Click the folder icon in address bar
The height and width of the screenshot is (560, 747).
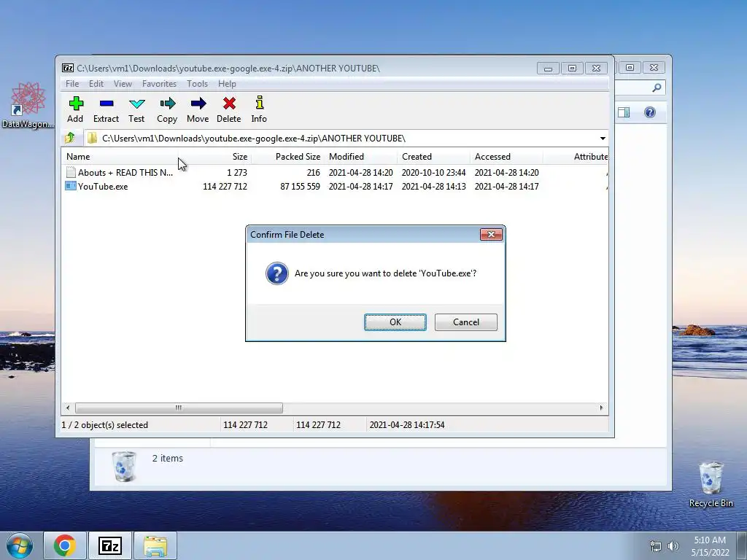pos(92,138)
